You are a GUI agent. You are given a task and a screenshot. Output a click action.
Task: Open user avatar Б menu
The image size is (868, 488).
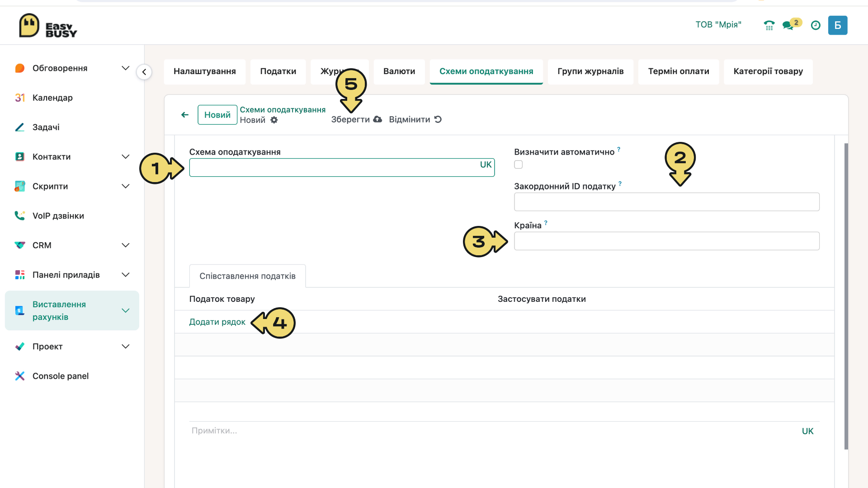tap(838, 25)
